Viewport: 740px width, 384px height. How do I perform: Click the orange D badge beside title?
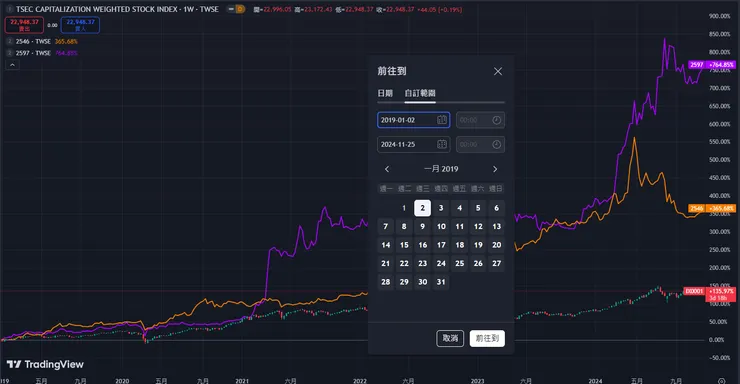240,9
